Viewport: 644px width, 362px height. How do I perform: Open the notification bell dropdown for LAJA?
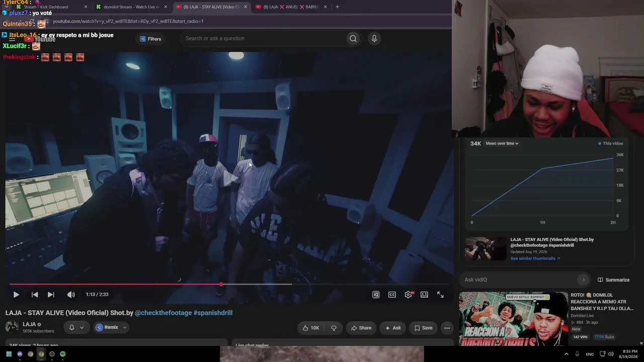coord(76,328)
